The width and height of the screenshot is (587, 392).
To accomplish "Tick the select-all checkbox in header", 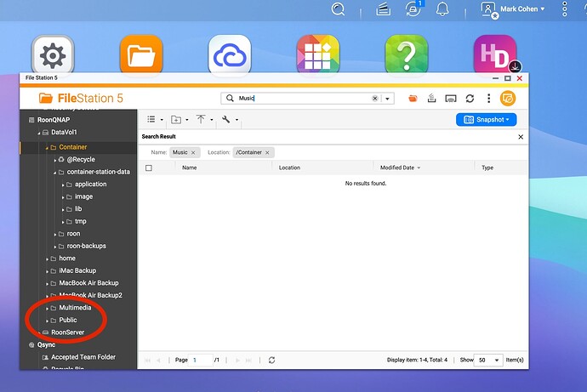I will tap(149, 168).
